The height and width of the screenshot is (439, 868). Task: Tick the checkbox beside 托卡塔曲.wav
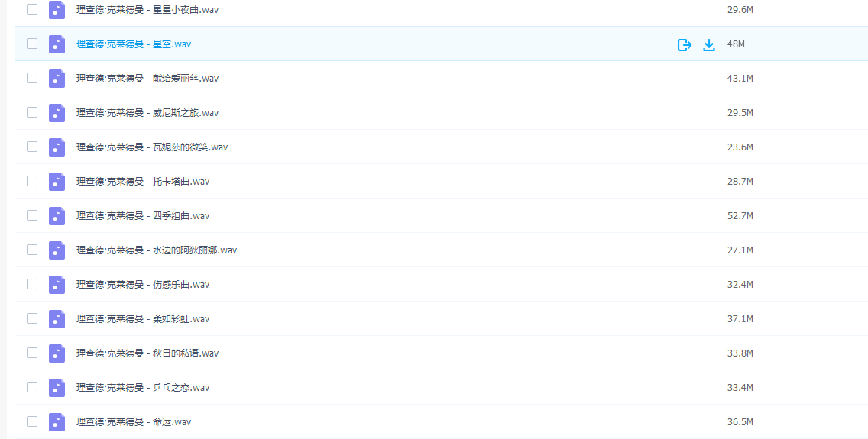coord(32,180)
